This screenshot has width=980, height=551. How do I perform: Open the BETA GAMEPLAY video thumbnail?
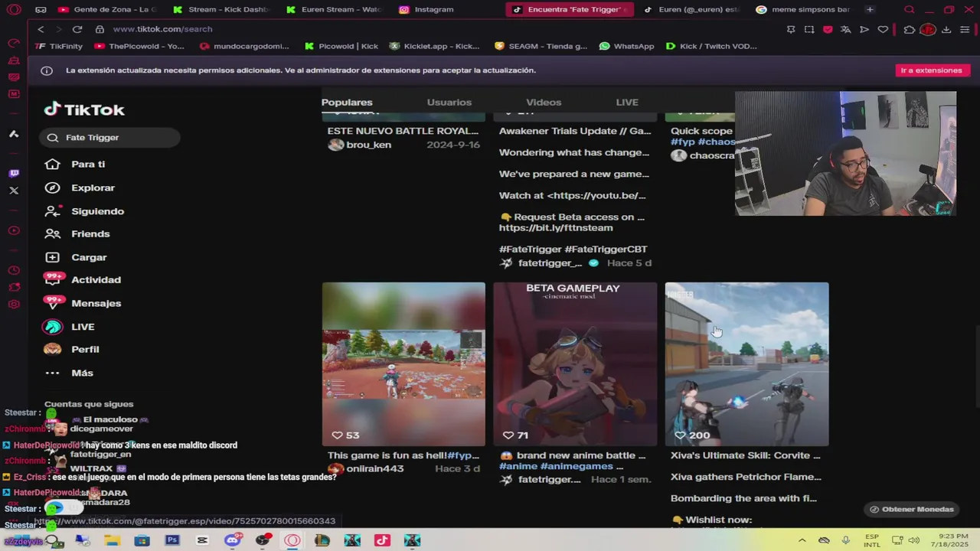coord(575,364)
